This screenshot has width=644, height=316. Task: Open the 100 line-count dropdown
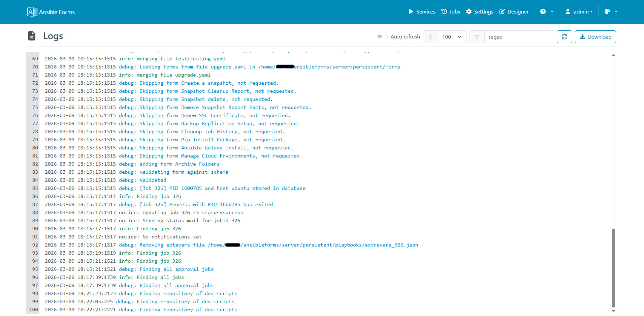point(451,37)
